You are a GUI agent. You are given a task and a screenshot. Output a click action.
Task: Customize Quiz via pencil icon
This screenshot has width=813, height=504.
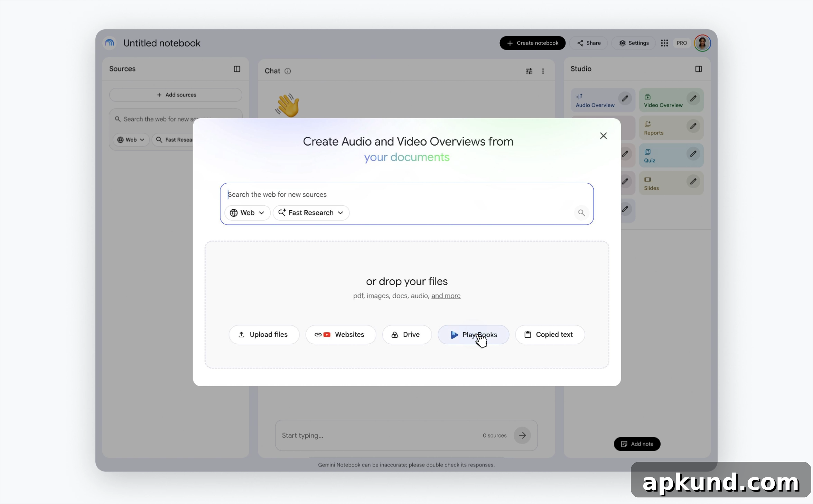(x=693, y=154)
